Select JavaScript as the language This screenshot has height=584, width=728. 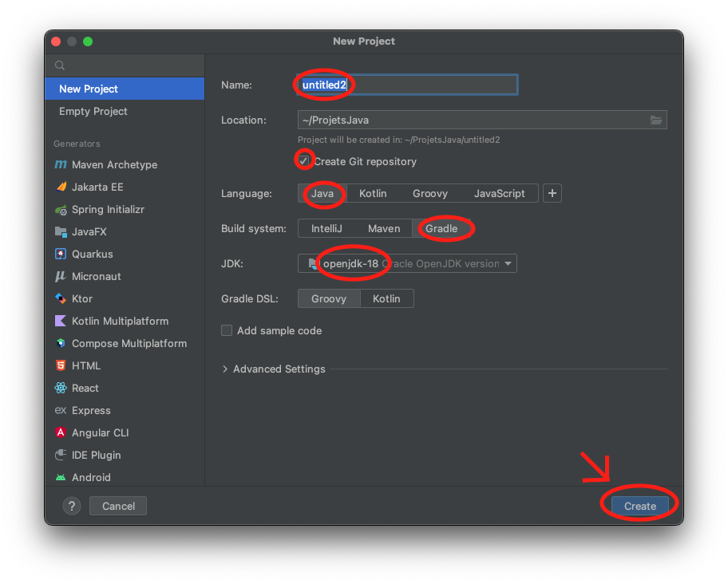(x=499, y=193)
